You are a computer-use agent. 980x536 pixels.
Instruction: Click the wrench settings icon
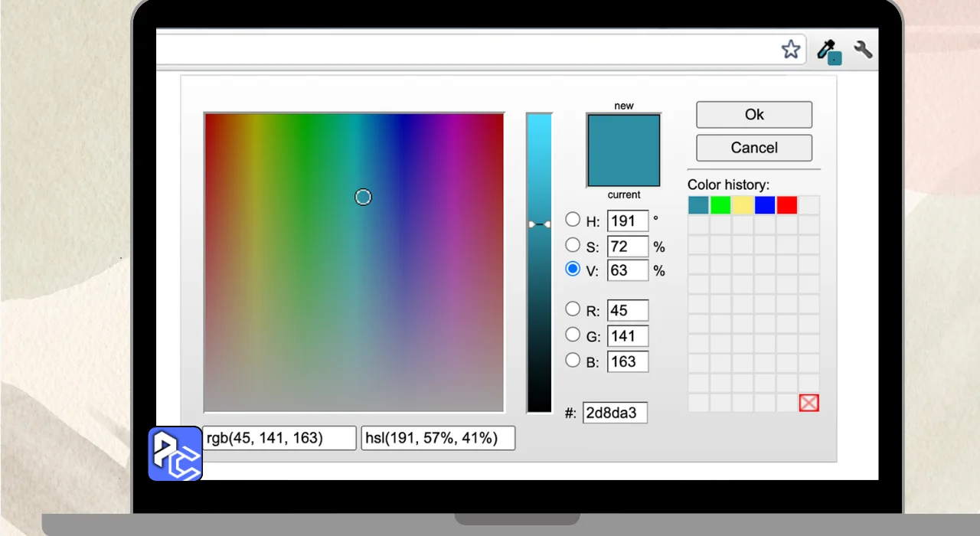point(863,51)
